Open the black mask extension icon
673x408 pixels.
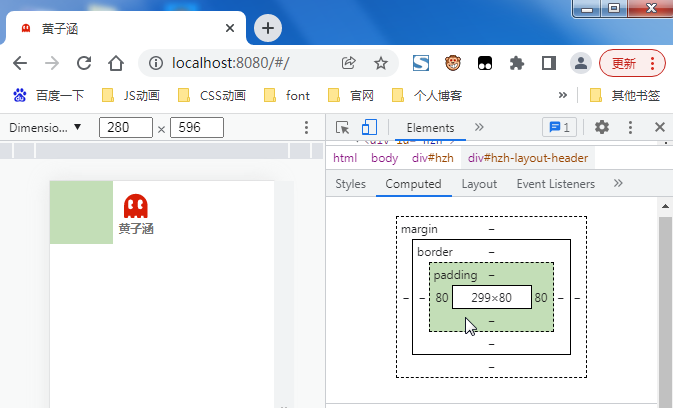click(x=485, y=63)
